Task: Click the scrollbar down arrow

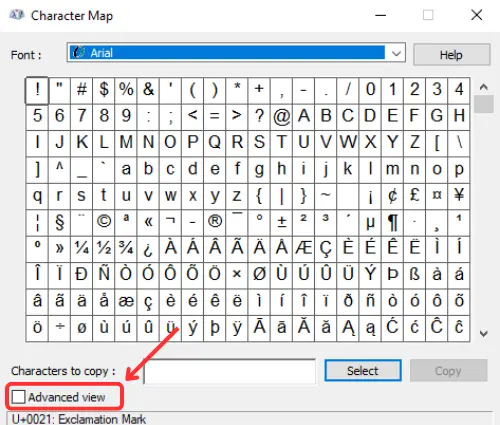Action: (483, 333)
